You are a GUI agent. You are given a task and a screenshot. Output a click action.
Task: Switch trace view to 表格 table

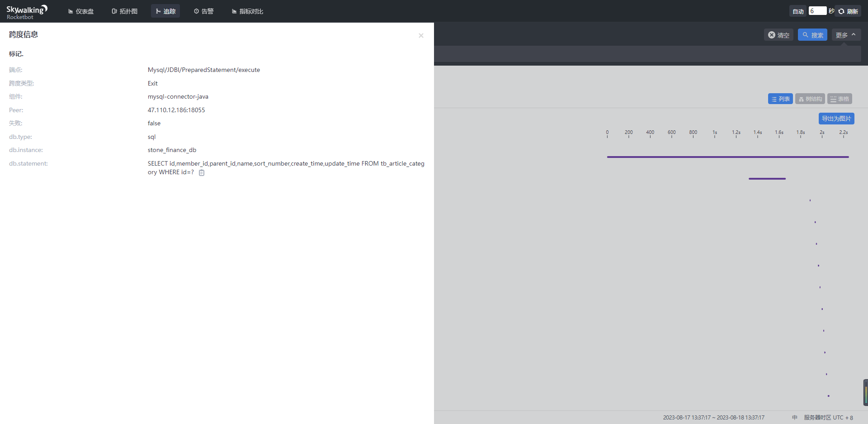click(840, 99)
